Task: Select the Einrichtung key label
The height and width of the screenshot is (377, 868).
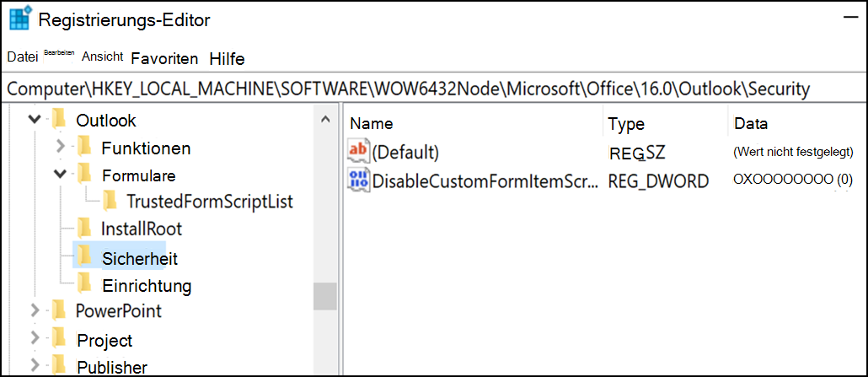Action: tap(147, 286)
